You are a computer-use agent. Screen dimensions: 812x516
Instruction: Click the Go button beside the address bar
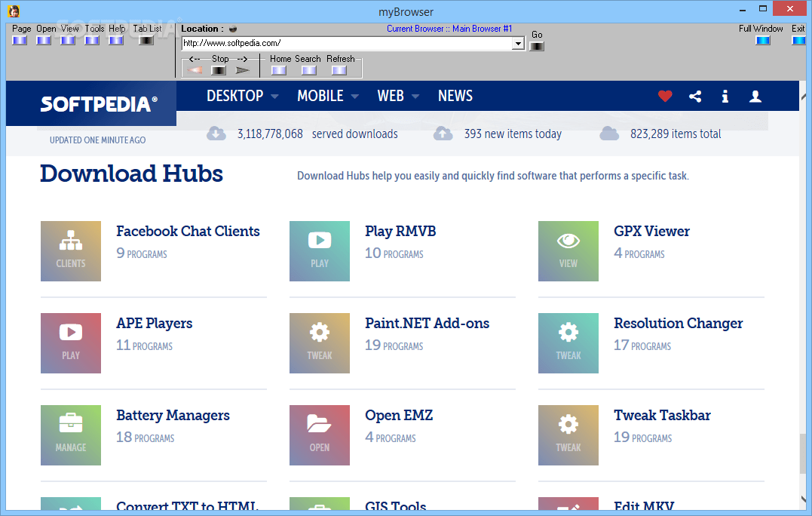[537, 46]
